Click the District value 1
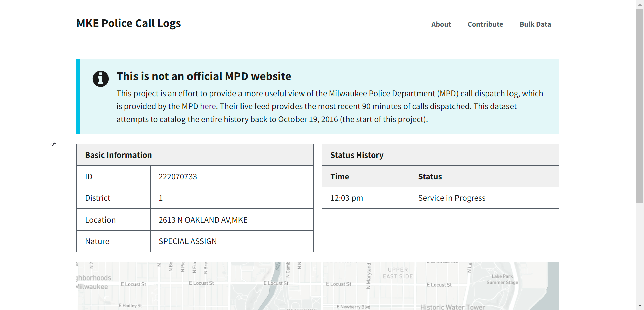Screen dimensions: 644x310 [161, 198]
